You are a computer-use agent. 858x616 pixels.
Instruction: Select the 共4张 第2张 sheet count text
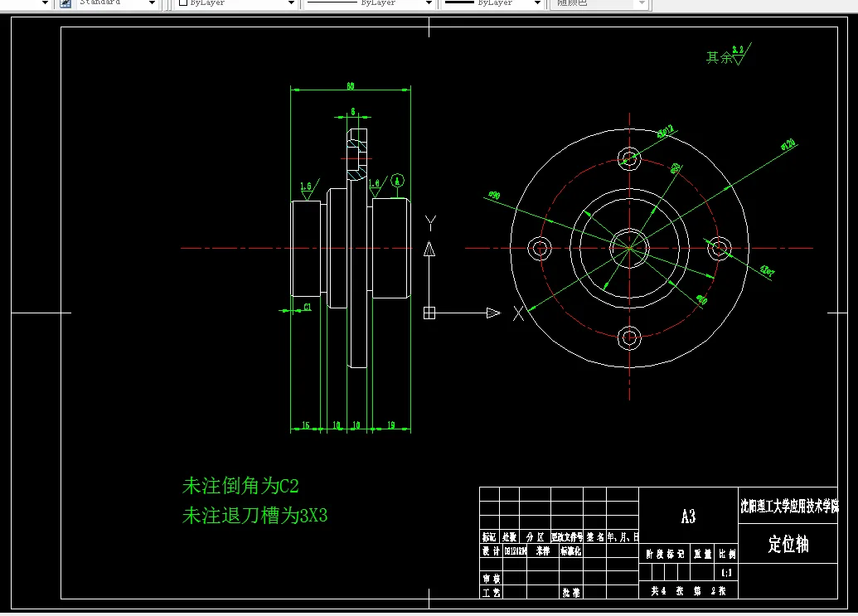688,591
